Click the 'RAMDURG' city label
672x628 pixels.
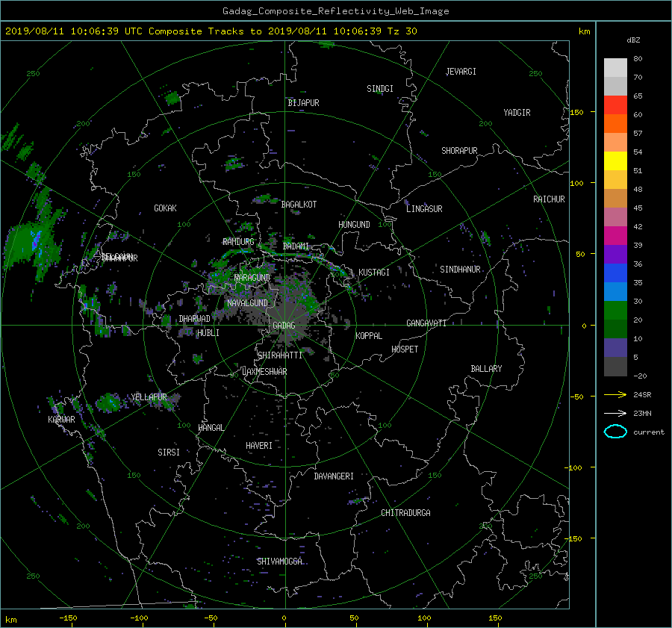click(x=238, y=242)
